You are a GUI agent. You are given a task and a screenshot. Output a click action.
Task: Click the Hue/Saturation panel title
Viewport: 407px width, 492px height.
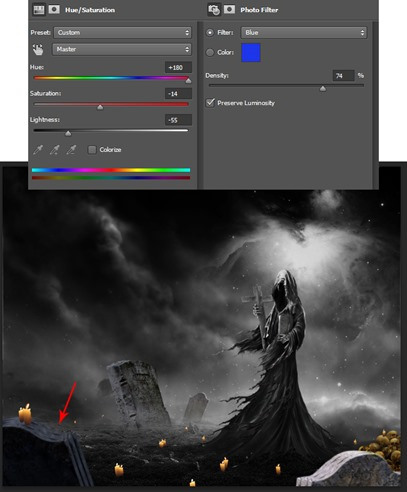pyautogui.click(x=90, y=10)
